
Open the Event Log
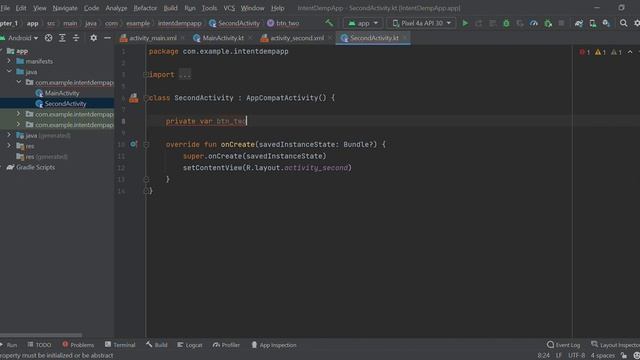(563, 345)
